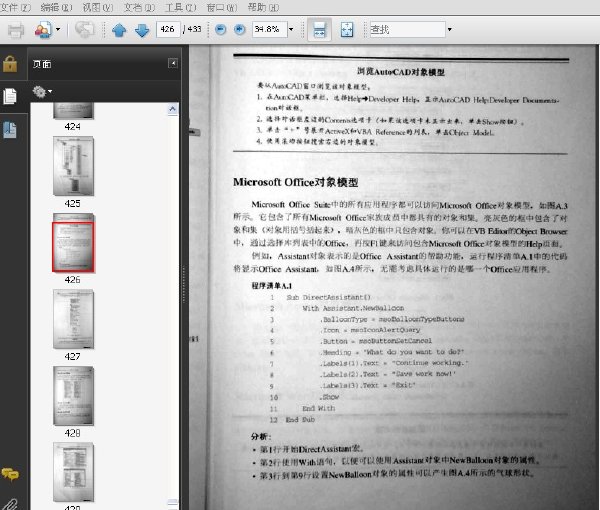Click the total page count 433 label
The width and height of the screenshot is (600, 510).
tap(194, 29)
